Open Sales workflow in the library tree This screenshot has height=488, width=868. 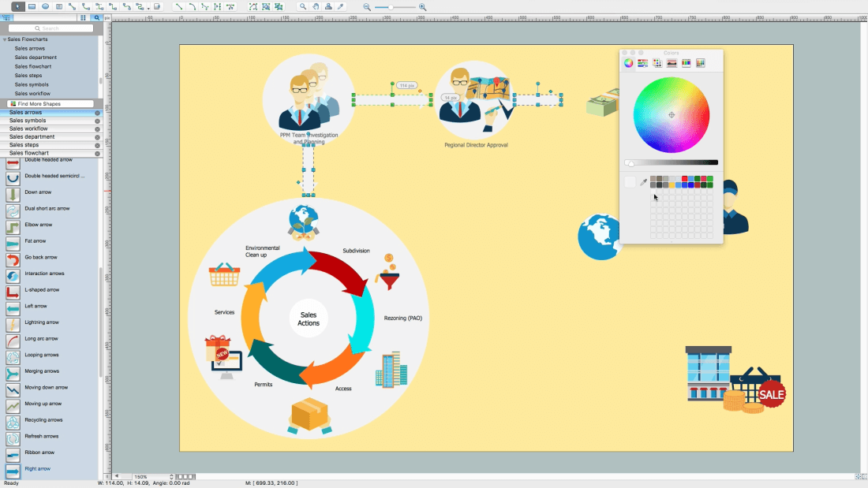click(32, 94)
